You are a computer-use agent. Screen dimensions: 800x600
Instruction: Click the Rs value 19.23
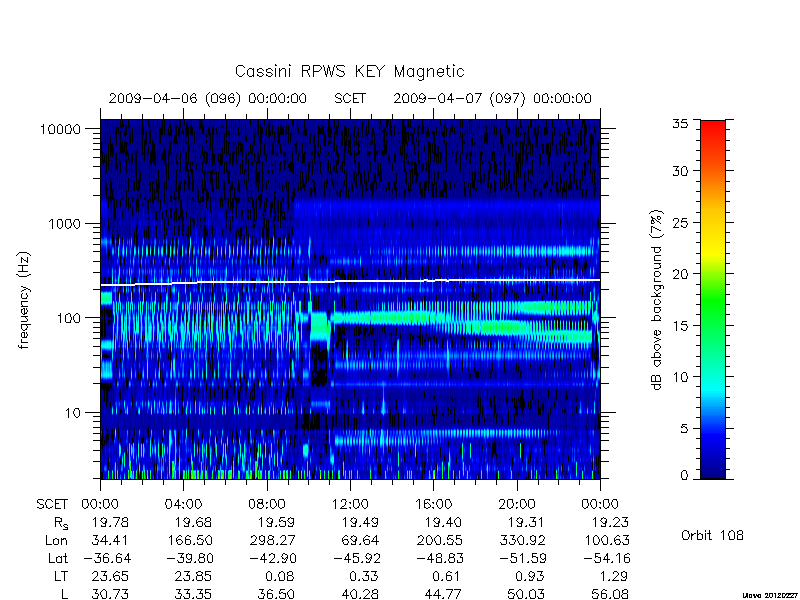[610, 522]
